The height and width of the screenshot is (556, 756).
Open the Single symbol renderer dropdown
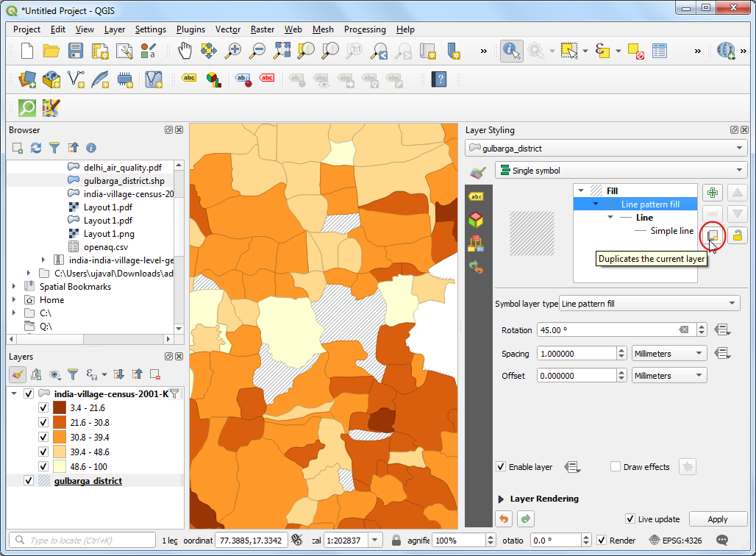pyautogui.click(x=621, y=171)
